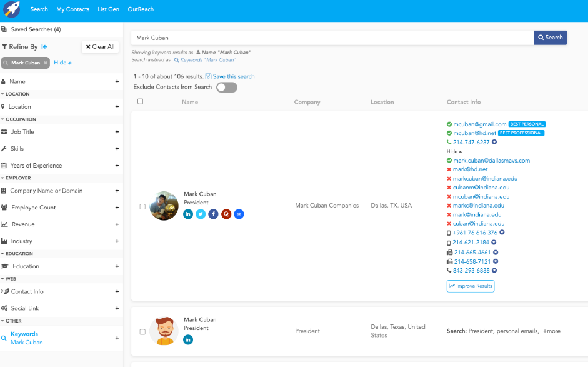Open the Search nav item
The image size is (588, 367).
click(x=39, y=9)
